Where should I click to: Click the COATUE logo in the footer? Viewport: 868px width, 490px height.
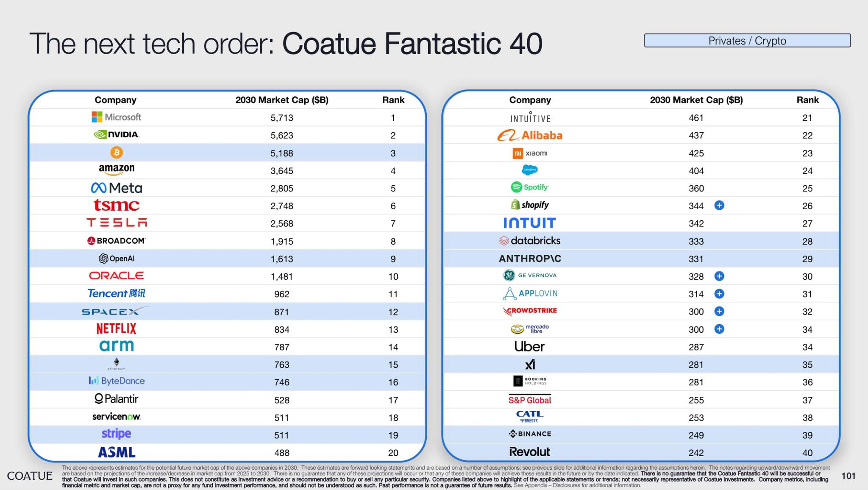(x=30, y=476)
